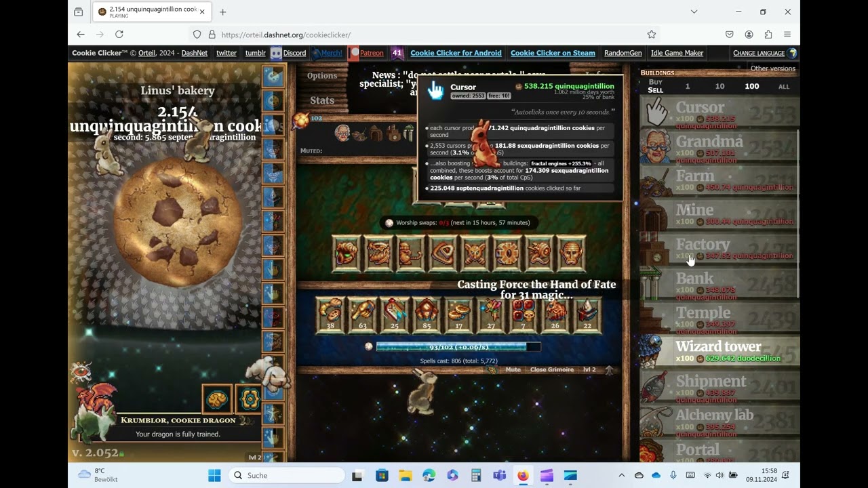Cast the spell costing 22 magic
The height and width of the screenshot is (488, 868).
587,315
